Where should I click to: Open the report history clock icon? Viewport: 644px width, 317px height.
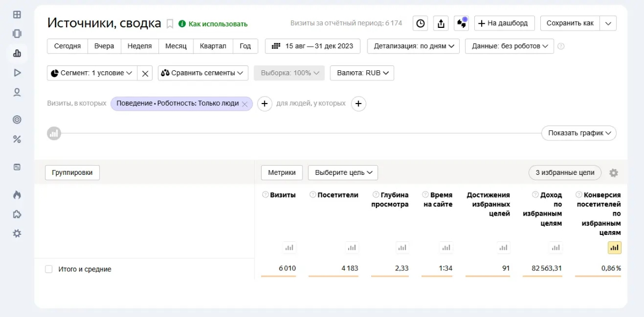[x=420, y=24]
